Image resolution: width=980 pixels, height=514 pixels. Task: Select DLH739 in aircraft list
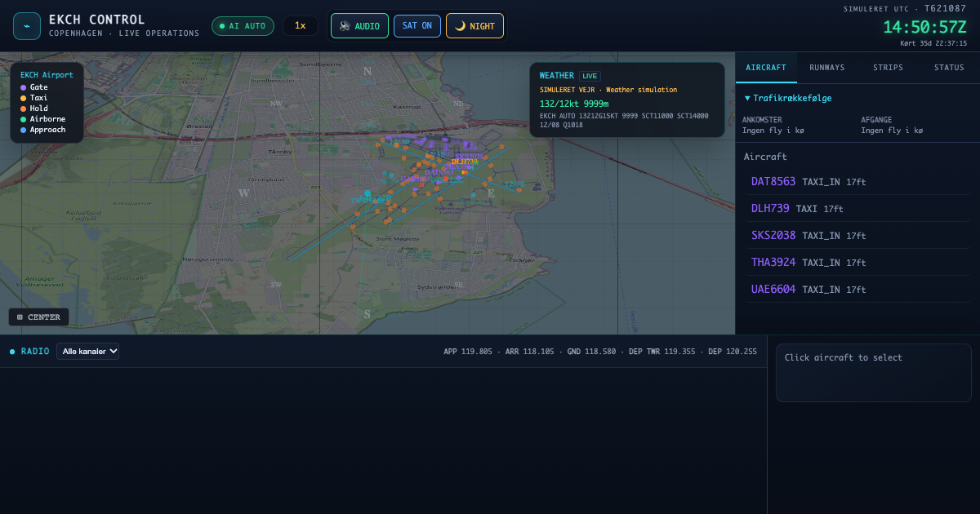click(857, 208)
